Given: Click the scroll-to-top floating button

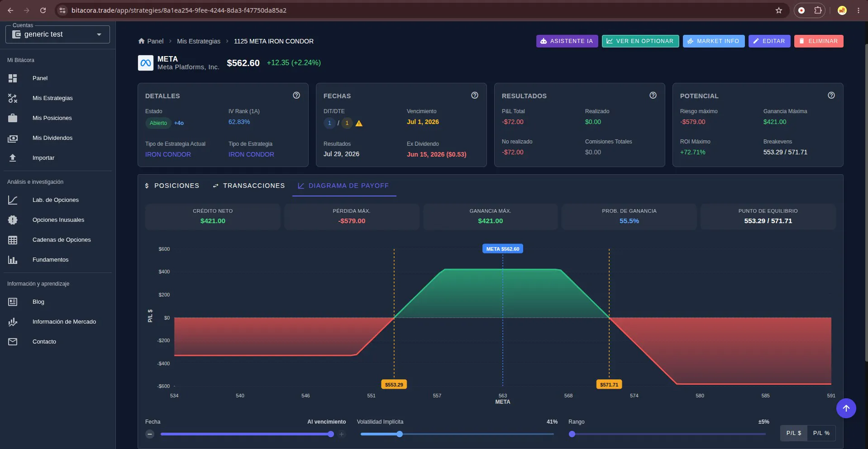Looking at the screenshot, I should click(x=846, y=408).
